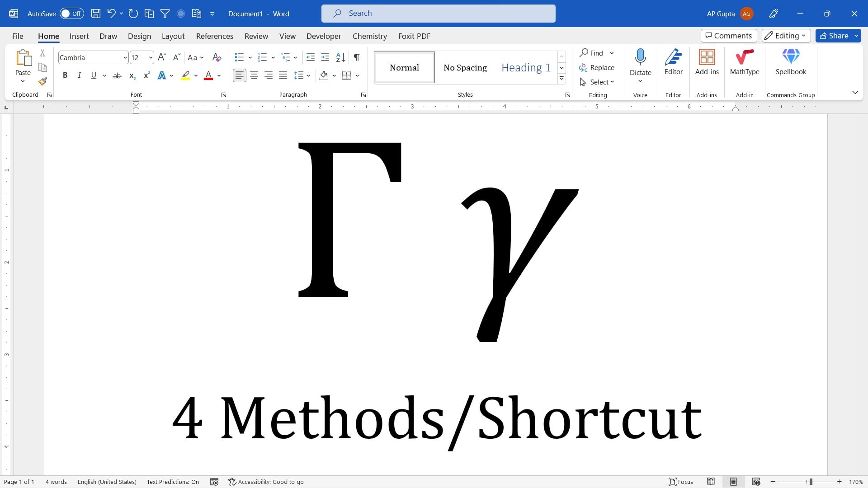Open the Editor proofing tool
This screenshot has width=868, height=488.
673,63
